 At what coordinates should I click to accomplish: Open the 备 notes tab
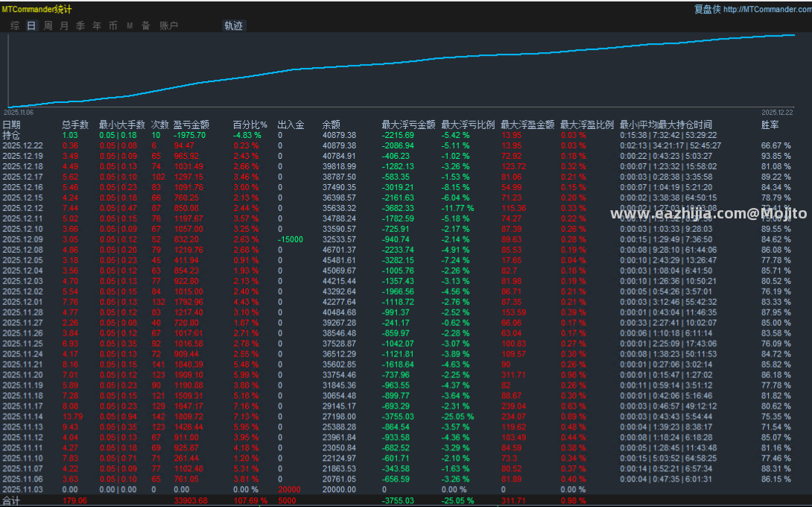coord(146,25)
